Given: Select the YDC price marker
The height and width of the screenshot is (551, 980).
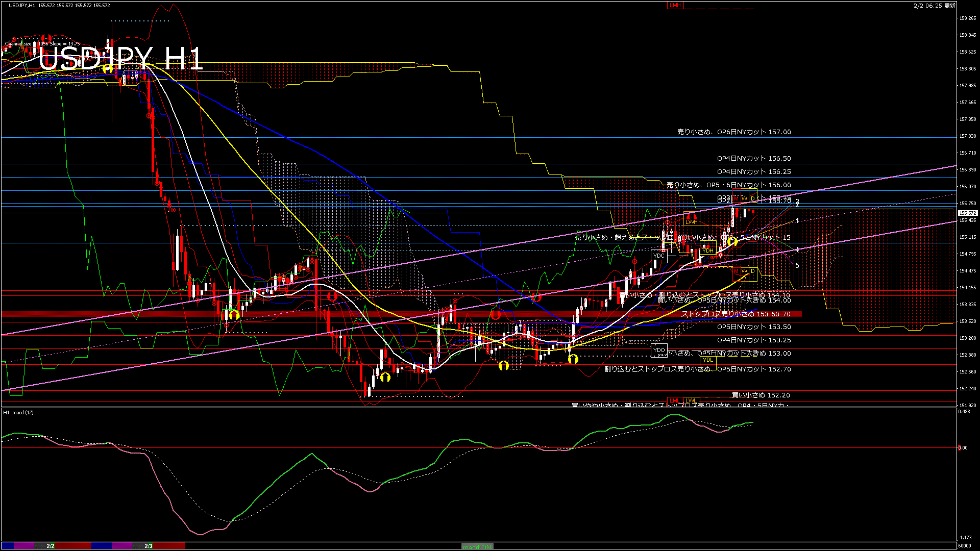Looking at the screenshot, I should (658, 256).
